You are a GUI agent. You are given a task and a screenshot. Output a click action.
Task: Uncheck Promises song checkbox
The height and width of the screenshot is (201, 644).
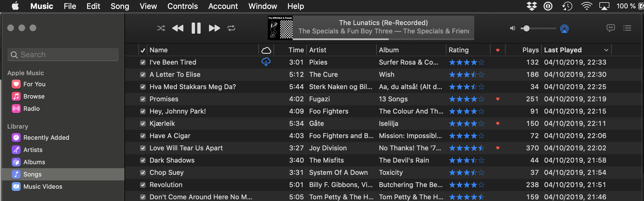[143, 99]
